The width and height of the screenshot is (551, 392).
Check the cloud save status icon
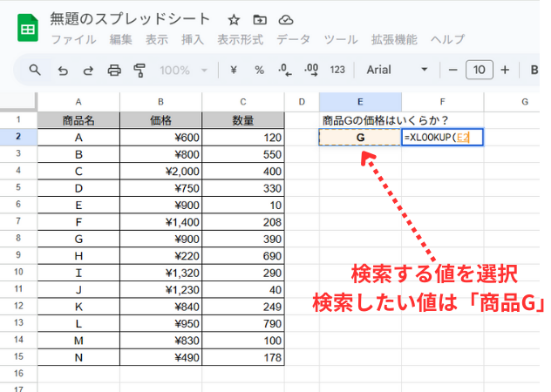286,19
